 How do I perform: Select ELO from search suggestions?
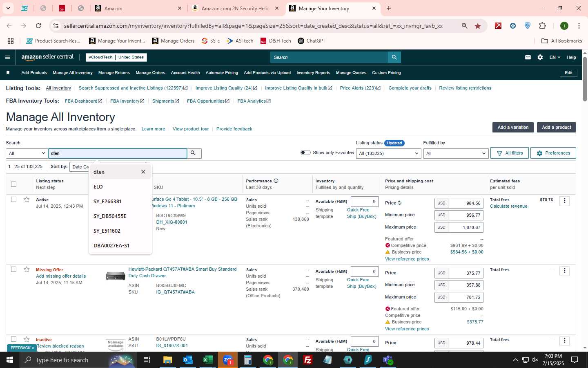point(120,186)
